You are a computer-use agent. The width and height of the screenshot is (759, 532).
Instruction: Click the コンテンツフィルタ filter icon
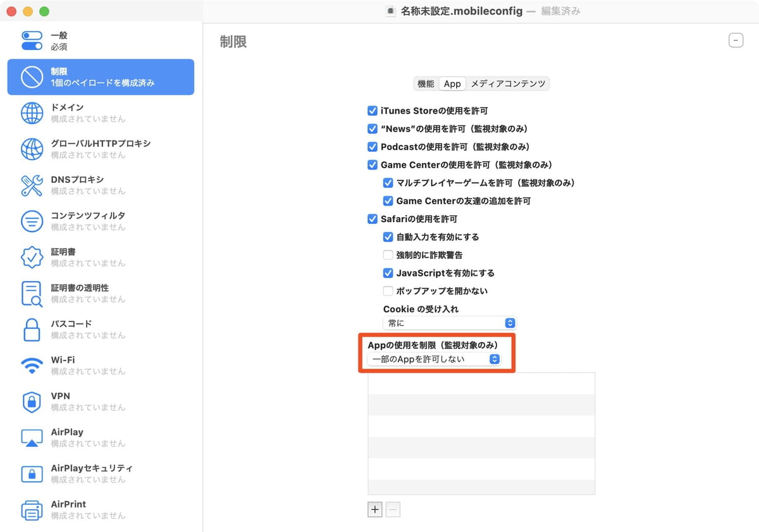tap(32, 221)
